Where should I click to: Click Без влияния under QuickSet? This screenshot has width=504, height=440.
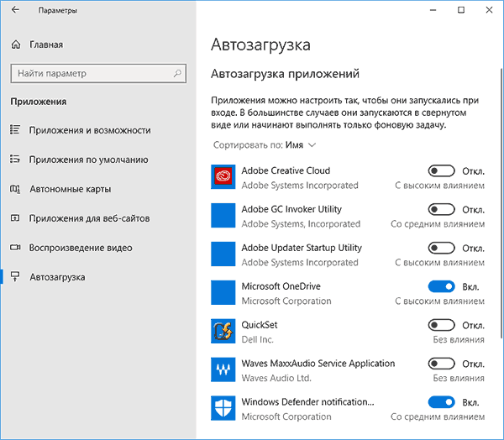coord(459,339)
